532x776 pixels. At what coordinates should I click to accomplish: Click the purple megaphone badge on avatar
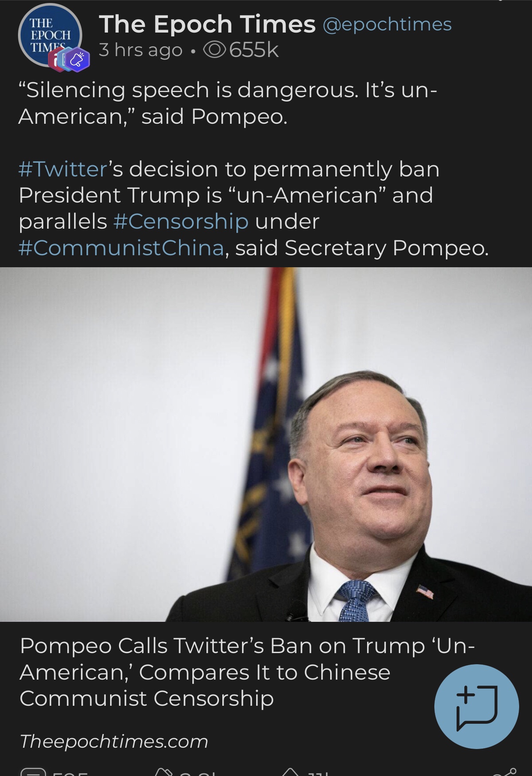tap(78, 60)
